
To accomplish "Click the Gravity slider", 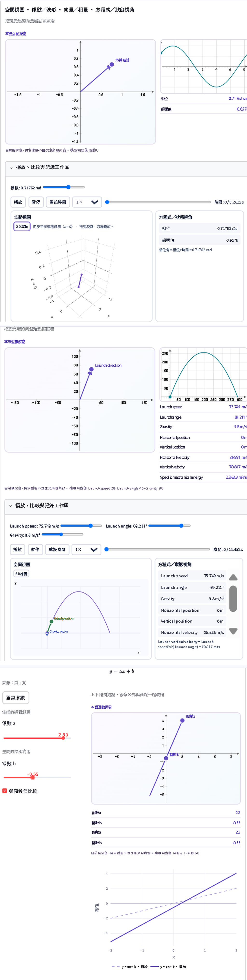I will point(63,535).
